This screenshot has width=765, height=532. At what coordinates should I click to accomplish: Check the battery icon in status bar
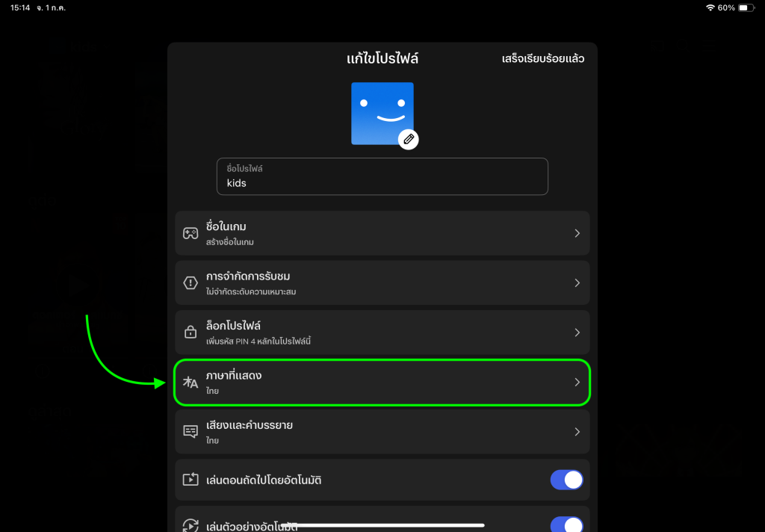click(746, 7)
